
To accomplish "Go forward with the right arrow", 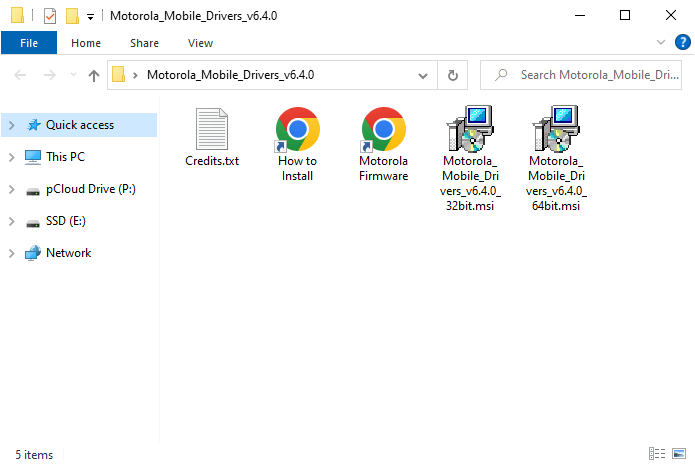I will click(50, 75).
